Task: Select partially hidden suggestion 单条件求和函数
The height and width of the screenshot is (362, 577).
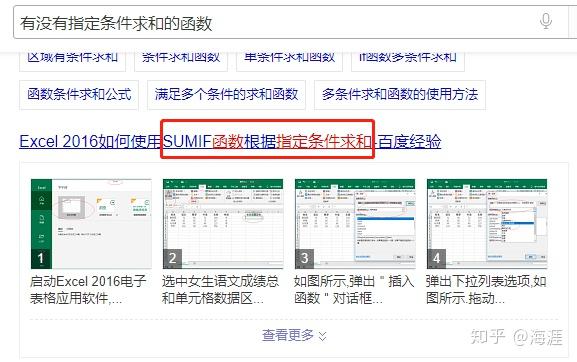Action: [289, 61]
